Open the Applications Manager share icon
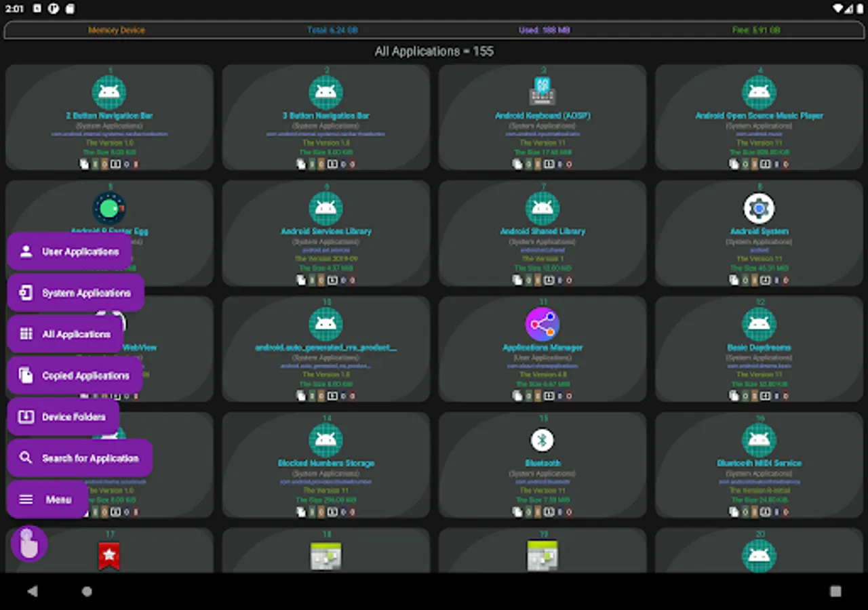Image resolution: width=868 pixels, height=610 pixels. (542, 324)
